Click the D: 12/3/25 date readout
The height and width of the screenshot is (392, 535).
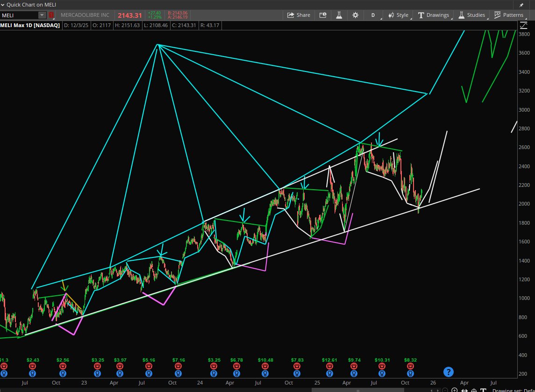pos(76,25)
